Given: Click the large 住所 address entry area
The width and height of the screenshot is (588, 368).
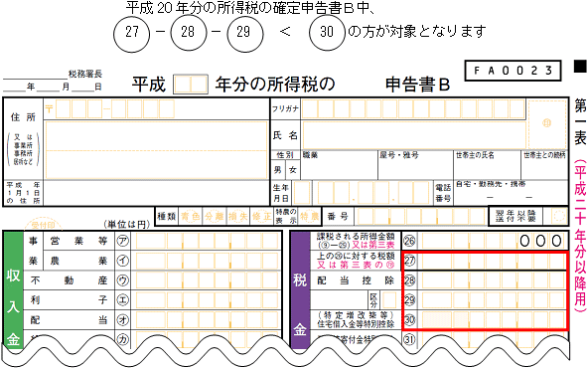Looking at the screenshot, I should point(156,150).
